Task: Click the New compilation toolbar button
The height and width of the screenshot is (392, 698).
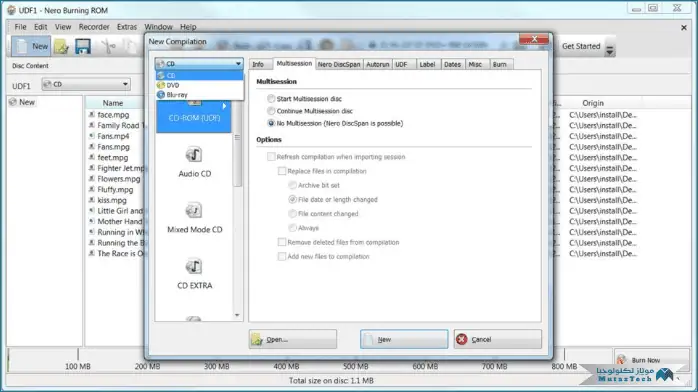Action: [31, 46]
